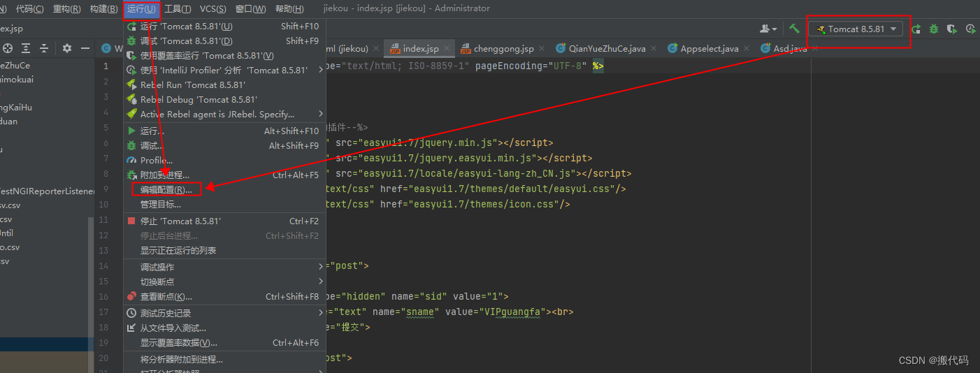Click the green Rerun Tomcat toolbar icon

[x=916, y=29]
